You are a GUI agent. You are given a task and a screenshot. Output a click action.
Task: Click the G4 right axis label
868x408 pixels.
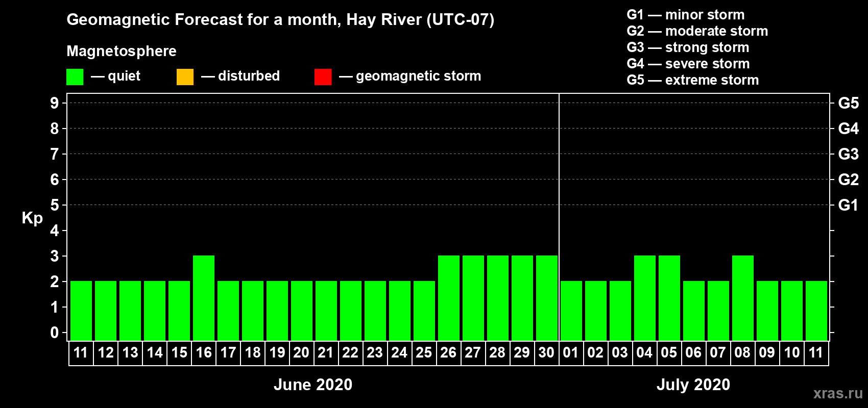[848, 129]
